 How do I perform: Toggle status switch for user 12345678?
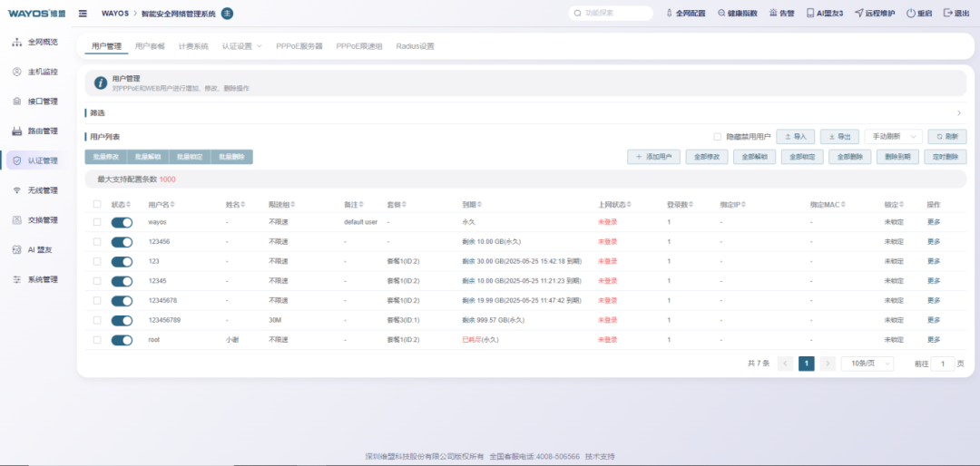click(x=122, y=300)
